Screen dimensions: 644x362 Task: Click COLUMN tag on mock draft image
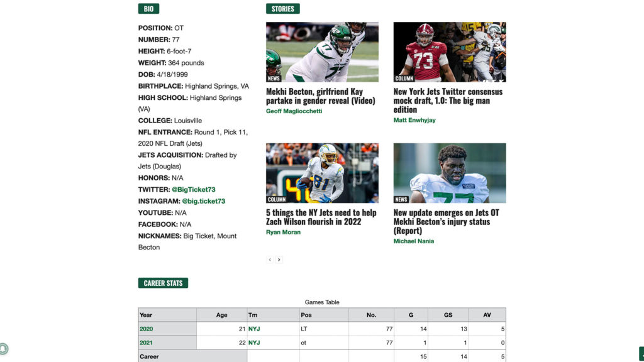(404, 78)
